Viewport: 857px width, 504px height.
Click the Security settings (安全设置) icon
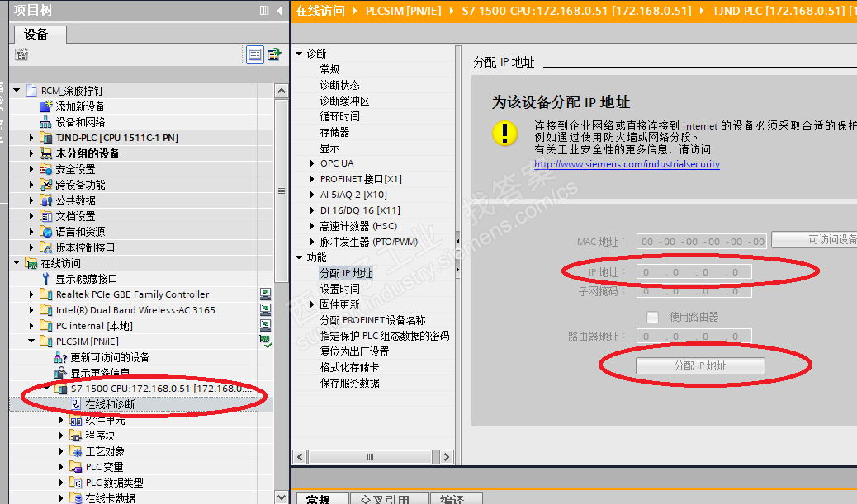(46, 169)
